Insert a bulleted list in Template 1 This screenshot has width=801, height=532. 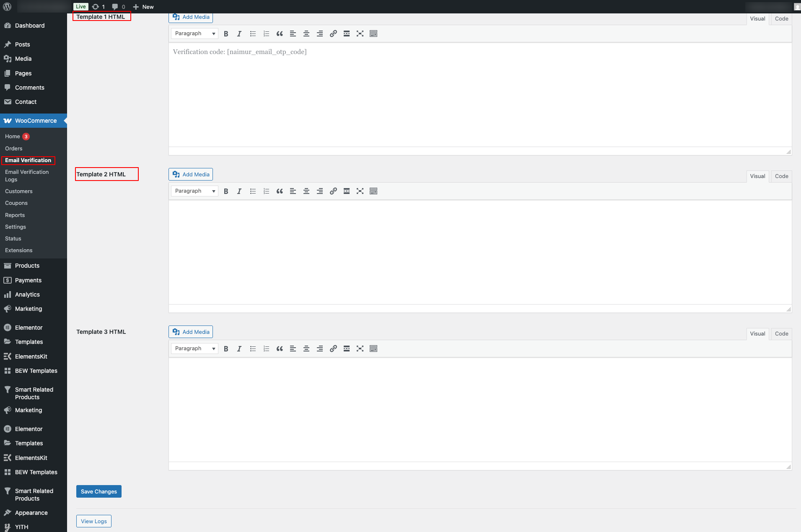253,34
